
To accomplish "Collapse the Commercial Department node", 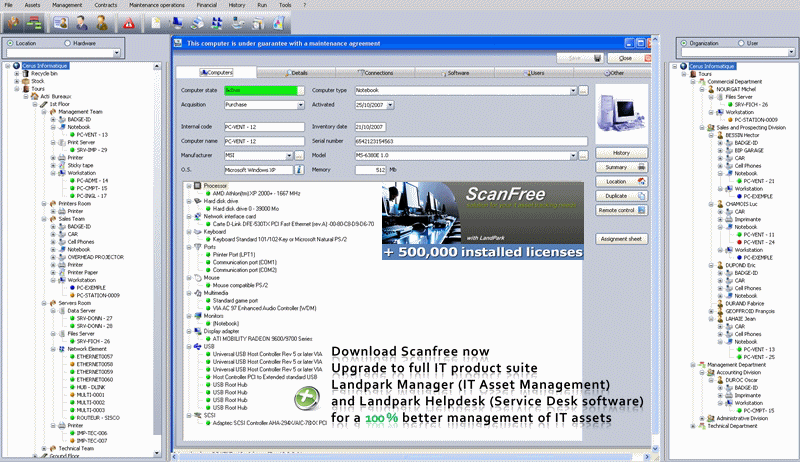I will [x=693, y=82].
